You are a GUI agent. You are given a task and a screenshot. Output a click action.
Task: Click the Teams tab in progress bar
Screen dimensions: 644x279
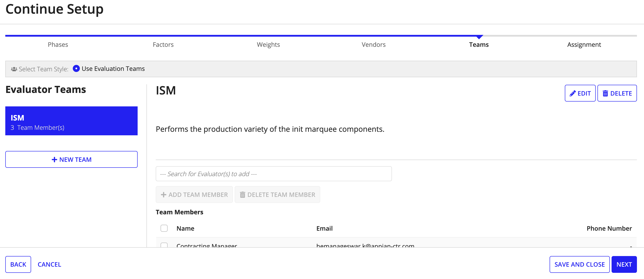tap(479, 44)
